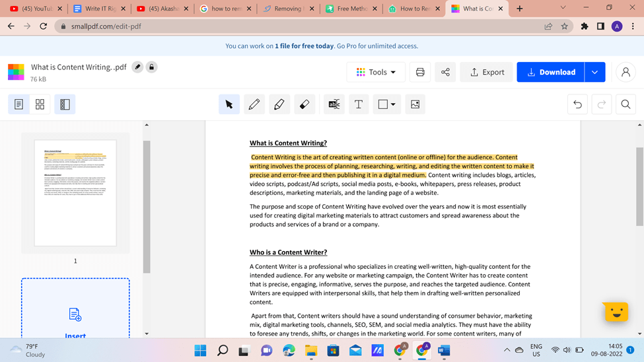
Task: Select the pencil draw tool
Action: coord(254,104)
